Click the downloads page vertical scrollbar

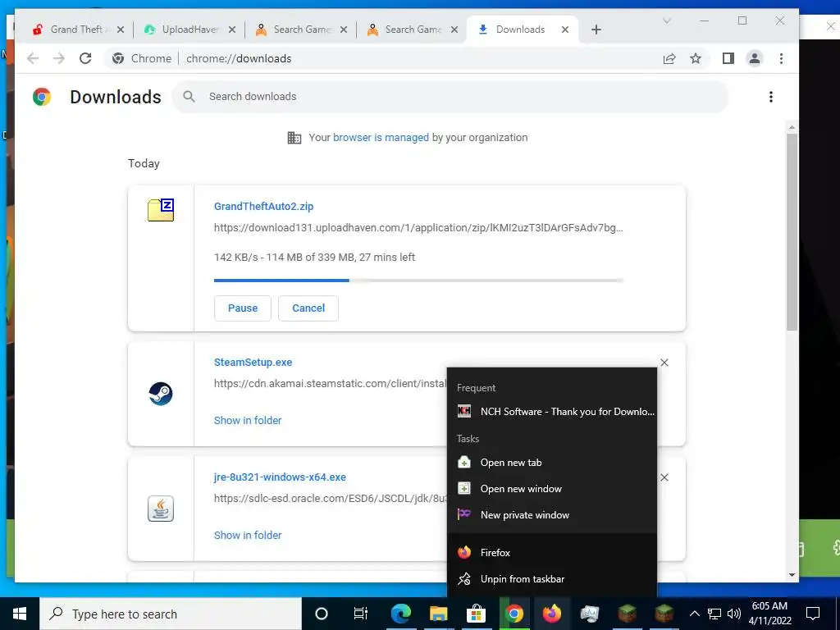point(792,231)
